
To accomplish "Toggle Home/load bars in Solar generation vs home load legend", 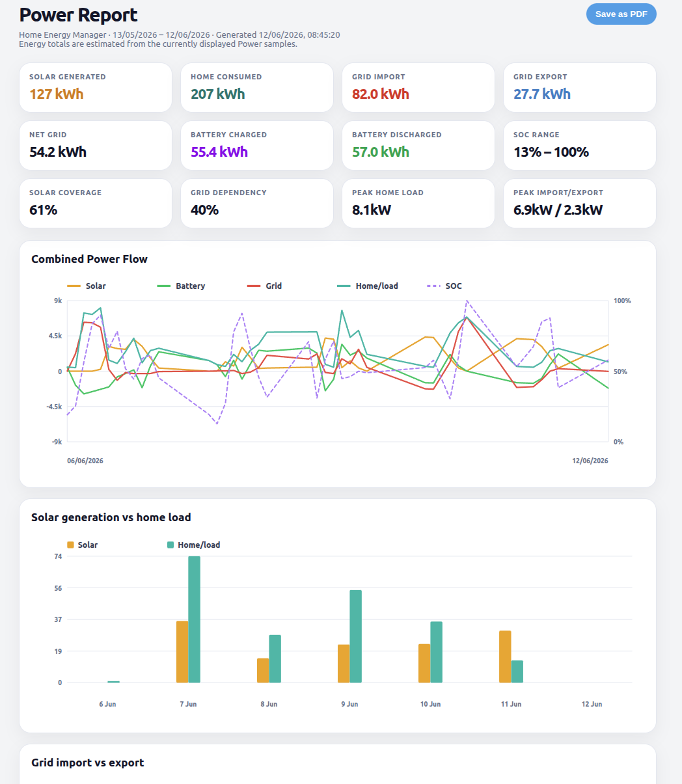I will pos(193,545).
